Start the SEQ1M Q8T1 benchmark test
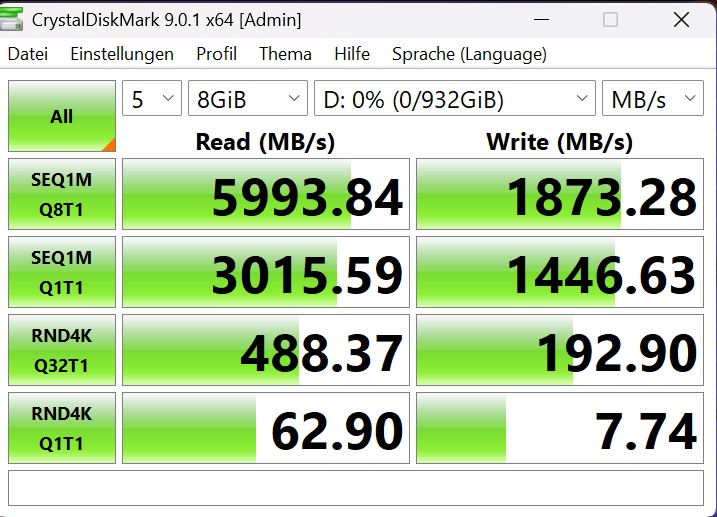 tap(61, 194)
